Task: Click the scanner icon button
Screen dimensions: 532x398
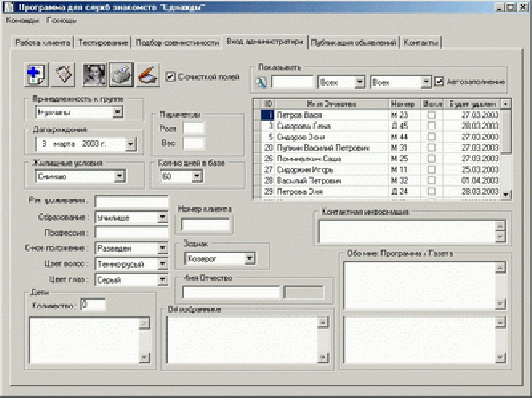Action: 148,74
